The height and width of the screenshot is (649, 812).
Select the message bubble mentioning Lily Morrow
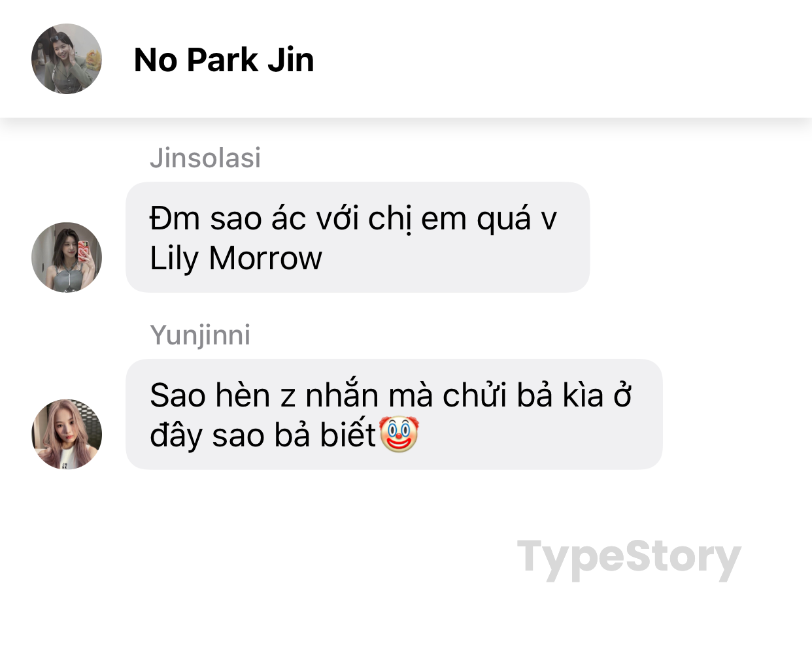coord(358,237)
